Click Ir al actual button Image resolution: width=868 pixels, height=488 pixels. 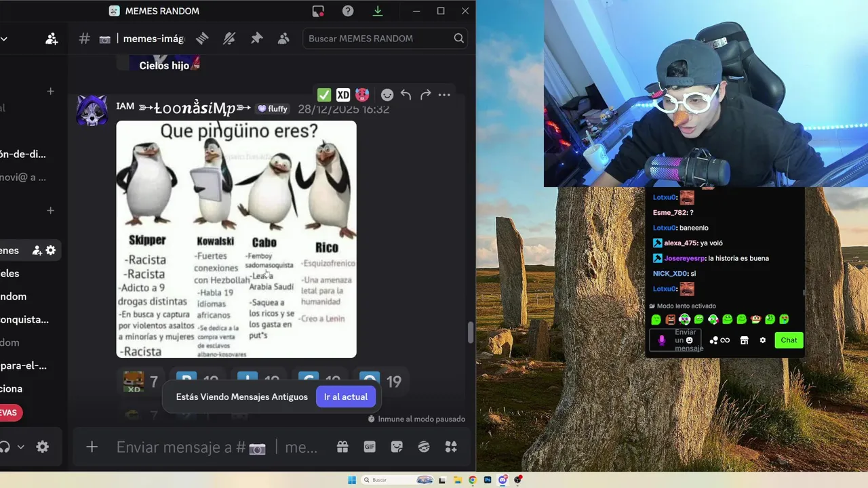345,396
